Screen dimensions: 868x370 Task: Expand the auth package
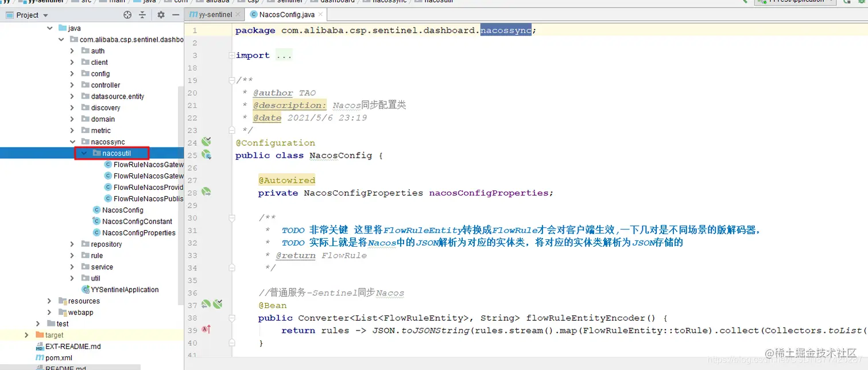coord(72,51)
